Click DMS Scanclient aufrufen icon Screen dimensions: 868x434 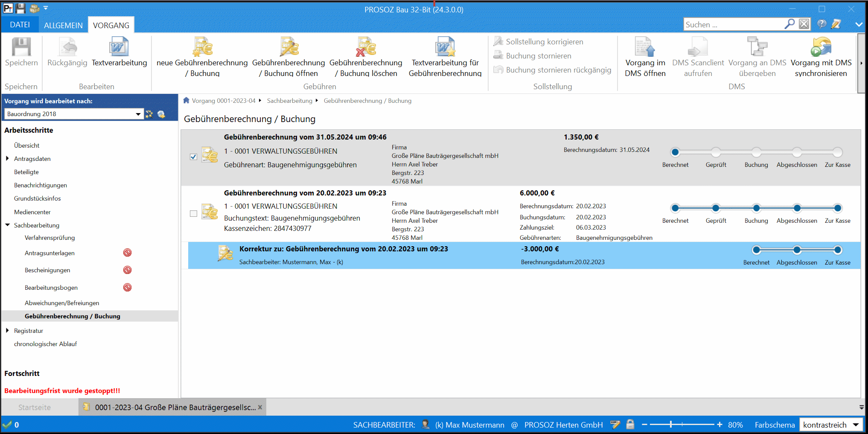point(698,47)
